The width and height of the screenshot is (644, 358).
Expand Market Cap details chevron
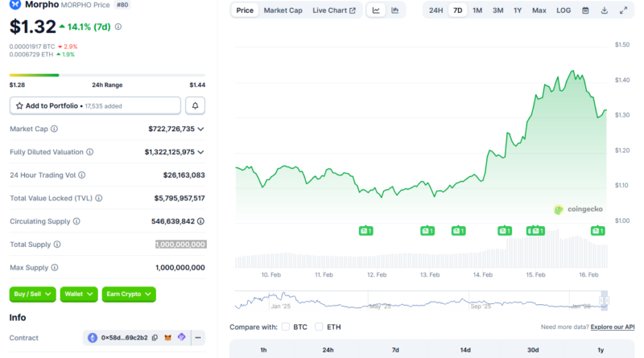click(200, 129)
